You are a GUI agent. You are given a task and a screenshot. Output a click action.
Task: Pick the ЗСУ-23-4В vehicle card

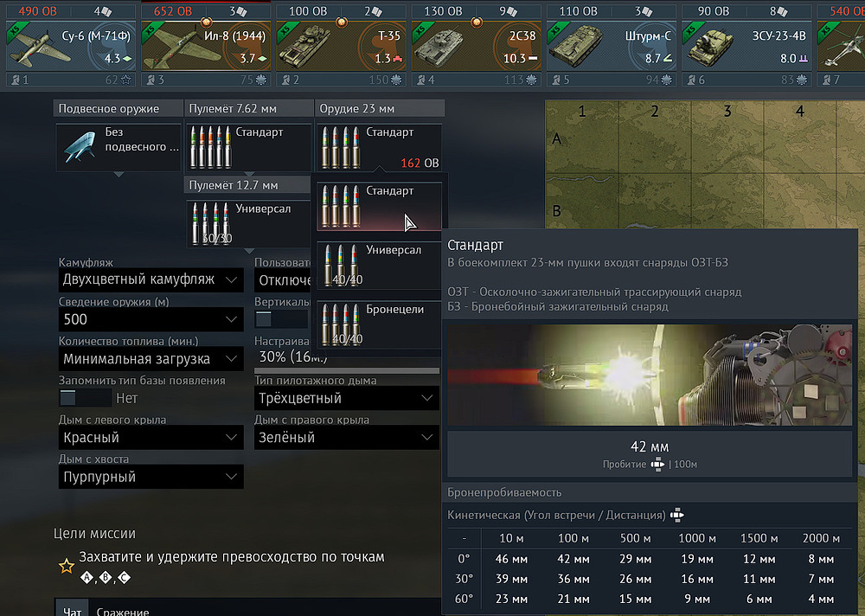click(x=746, y=46)
